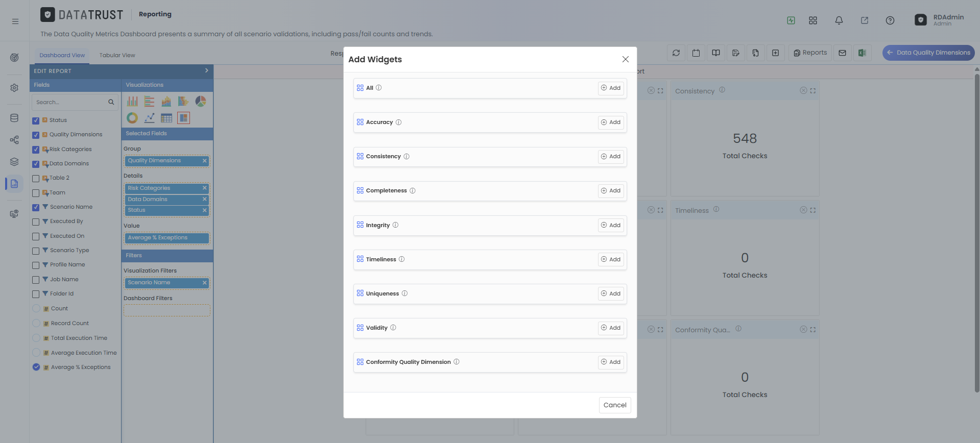Open the settings gear in left sidebar
Image resolution: width=980 pixels, height=443 pixels.
pos(14,88)
